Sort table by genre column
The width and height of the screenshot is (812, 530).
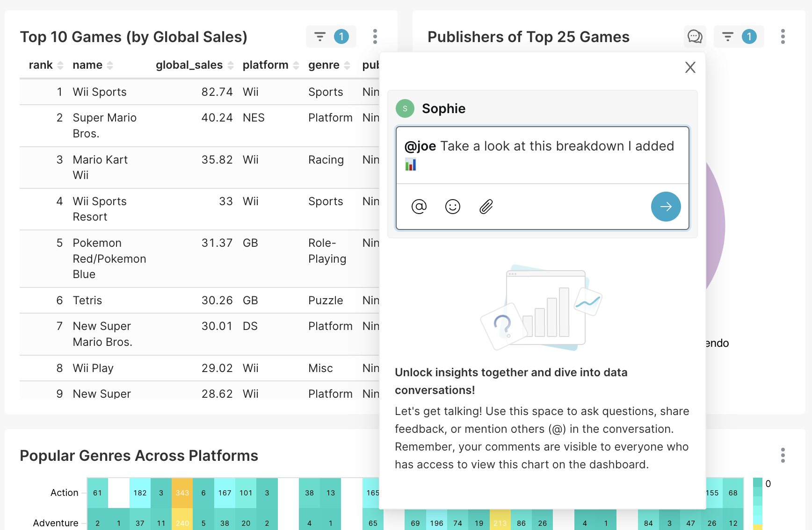(329, 65)
